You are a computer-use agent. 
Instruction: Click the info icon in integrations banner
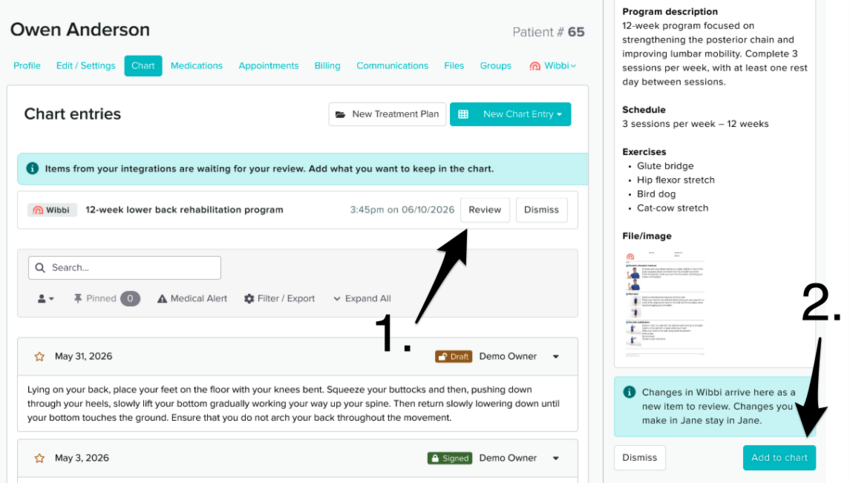pos(33,169)
